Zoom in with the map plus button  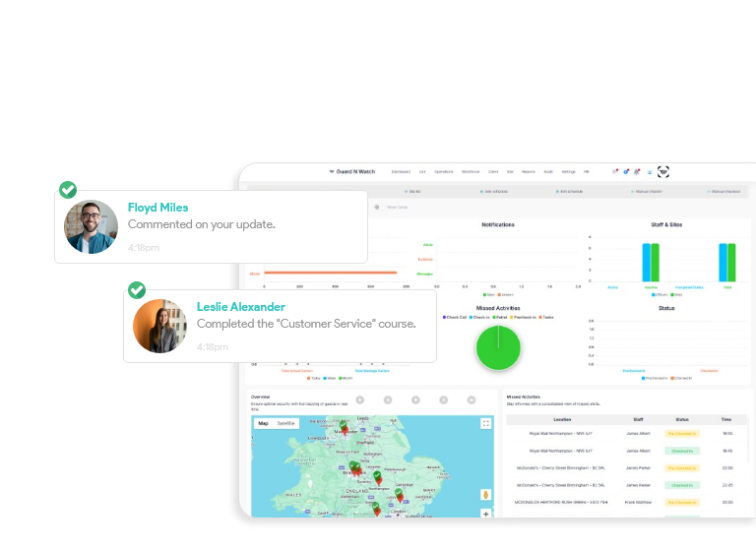point(485,514)
